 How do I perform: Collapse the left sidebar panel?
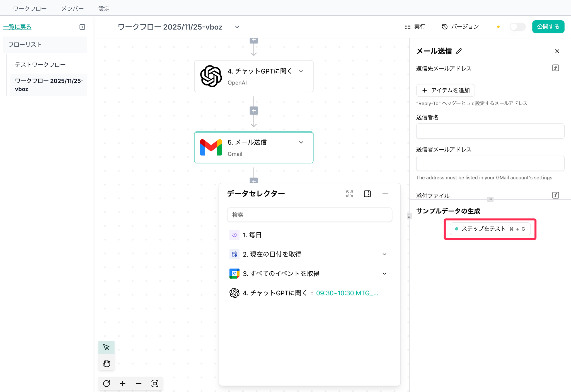click(82, 27)
